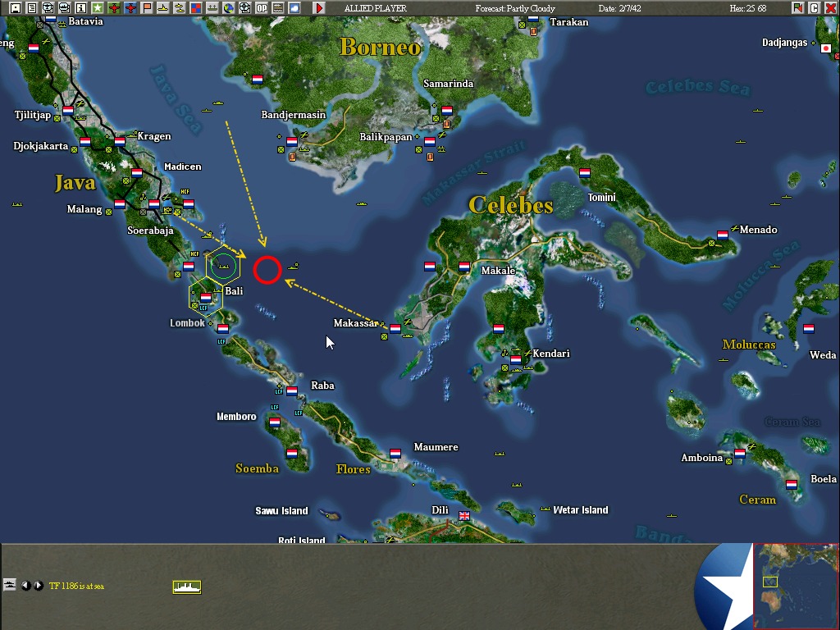Click the crosshair target toolbar icon
The height and width of the screenshot is (630, 840).
[244, 8]
